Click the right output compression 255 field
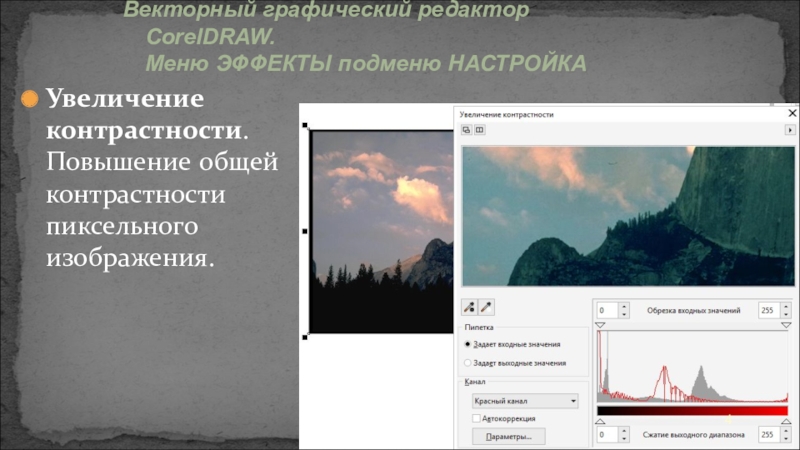 point(769,435)
